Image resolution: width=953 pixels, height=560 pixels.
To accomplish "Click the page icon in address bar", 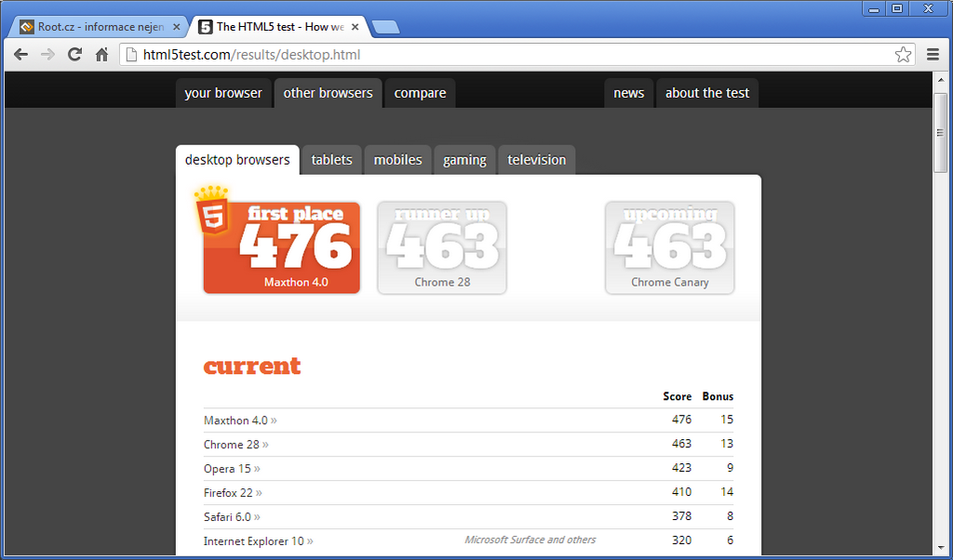I will click(130, 55).
